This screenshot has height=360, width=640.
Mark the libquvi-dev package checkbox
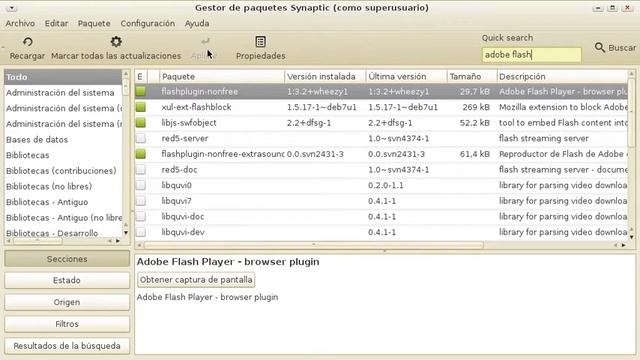[141, 232]
